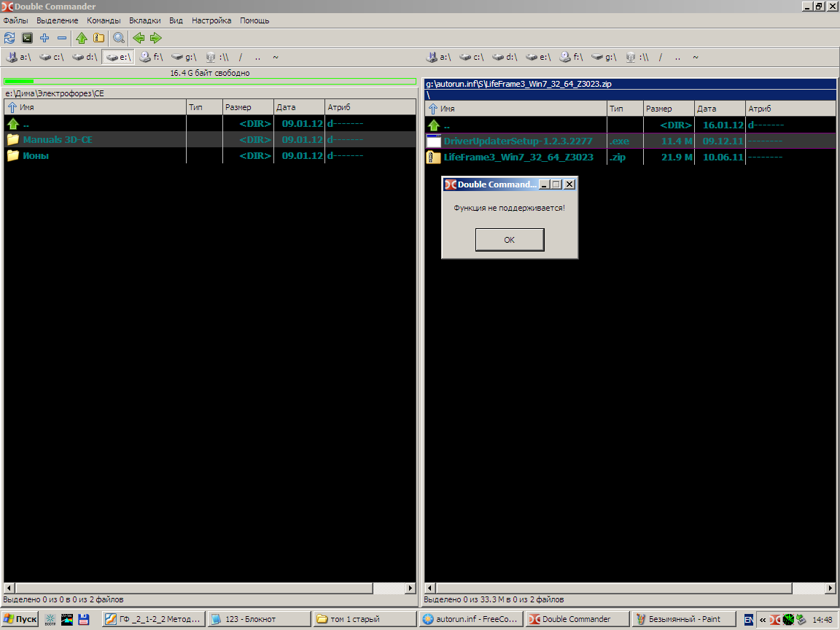
Task: Click the Пуск start button
Action: pyautogui.click(x=20, y=619)
